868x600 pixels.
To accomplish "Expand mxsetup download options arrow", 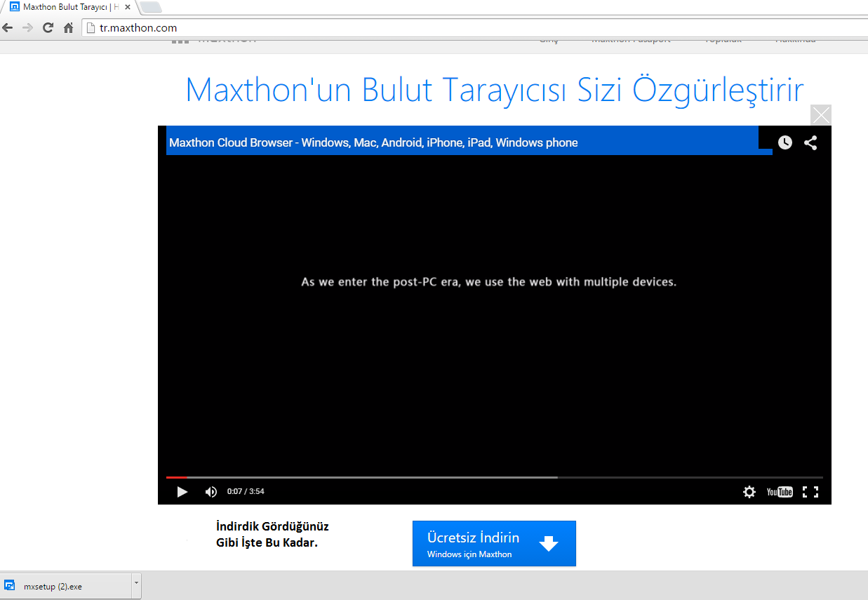I will point(136,586).
